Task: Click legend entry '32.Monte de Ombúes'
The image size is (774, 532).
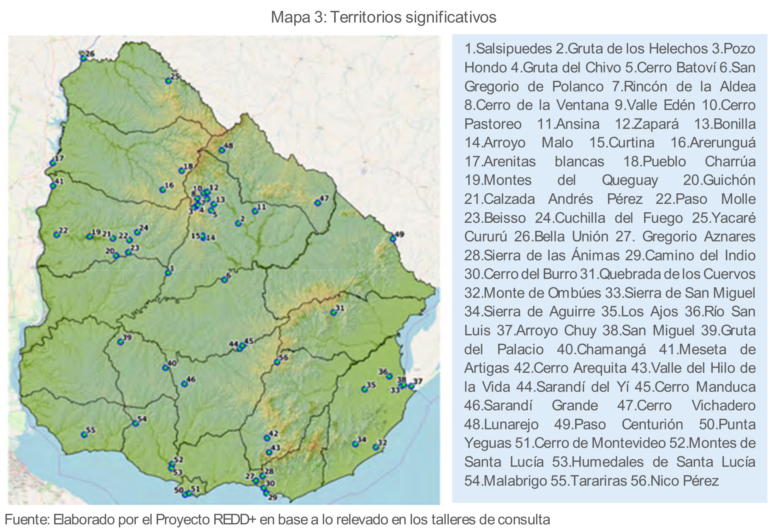Action: coord(533,293)
